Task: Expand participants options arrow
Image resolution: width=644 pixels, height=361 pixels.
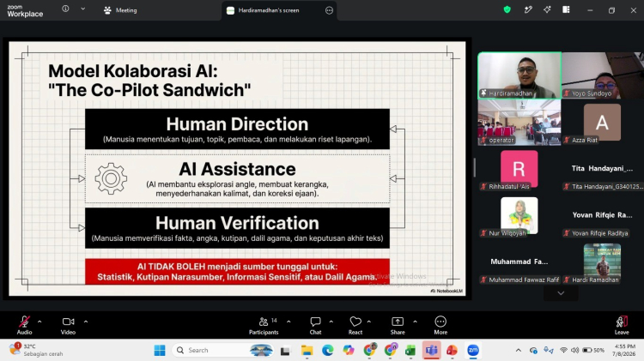Action: pos(289,322)
